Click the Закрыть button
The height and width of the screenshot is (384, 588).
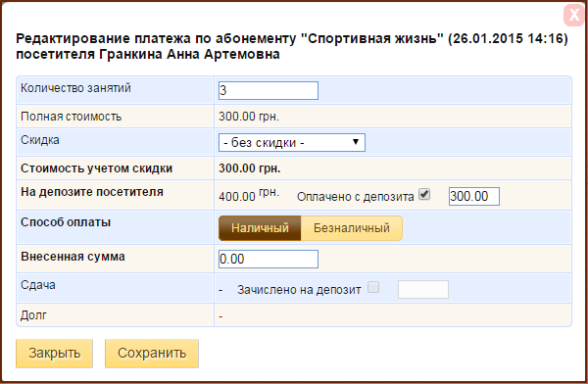pyautogui.click(x=54, y=354)
